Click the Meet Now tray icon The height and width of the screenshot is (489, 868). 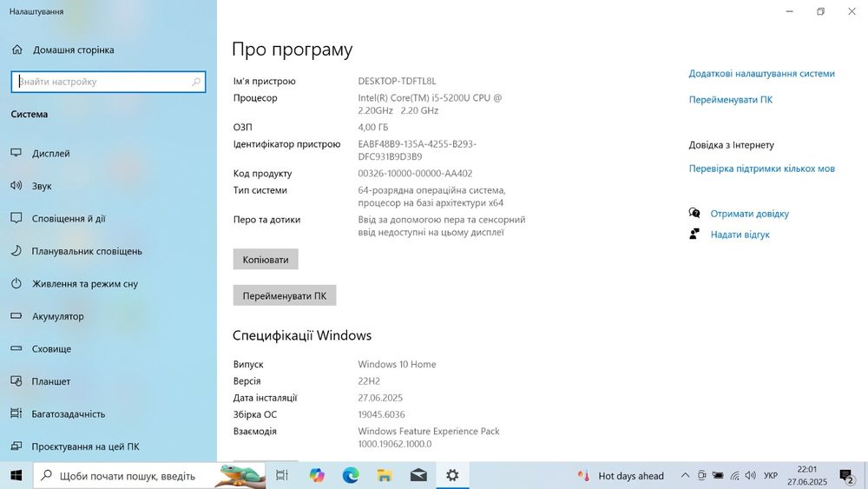click(701, 476)
